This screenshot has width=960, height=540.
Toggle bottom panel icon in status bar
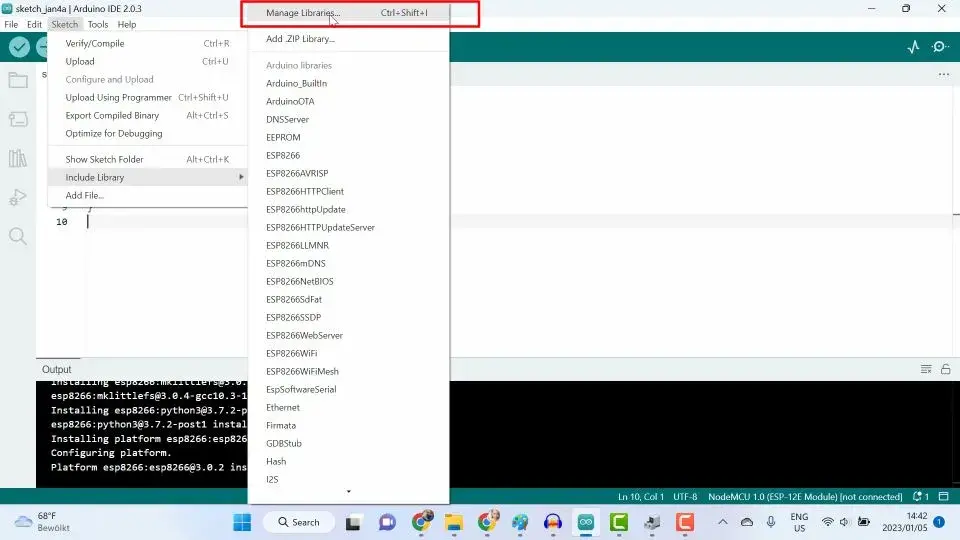(943, 497)
